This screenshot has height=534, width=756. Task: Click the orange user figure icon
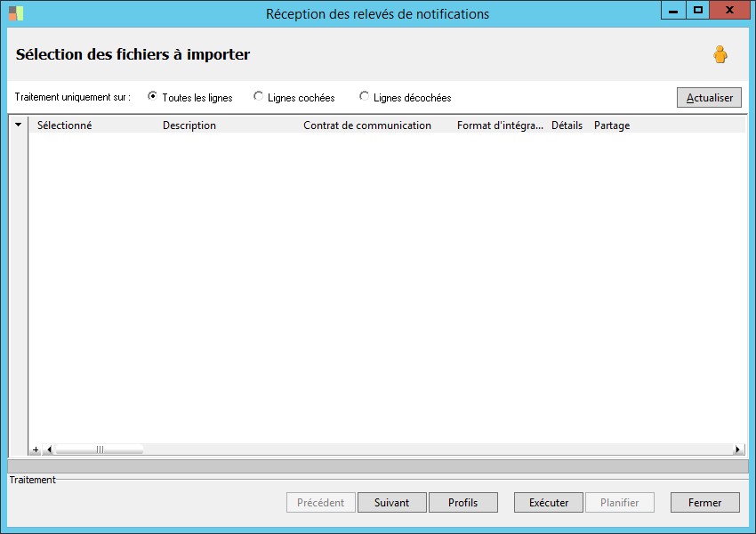[720, 54]
